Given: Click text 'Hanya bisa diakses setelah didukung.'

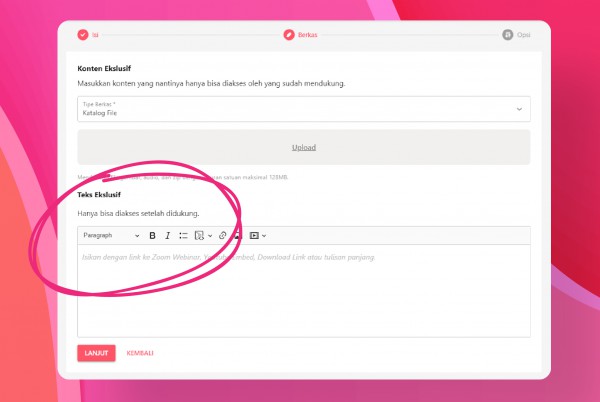Looking at the screenshot, I should click(x=138, y=213).
